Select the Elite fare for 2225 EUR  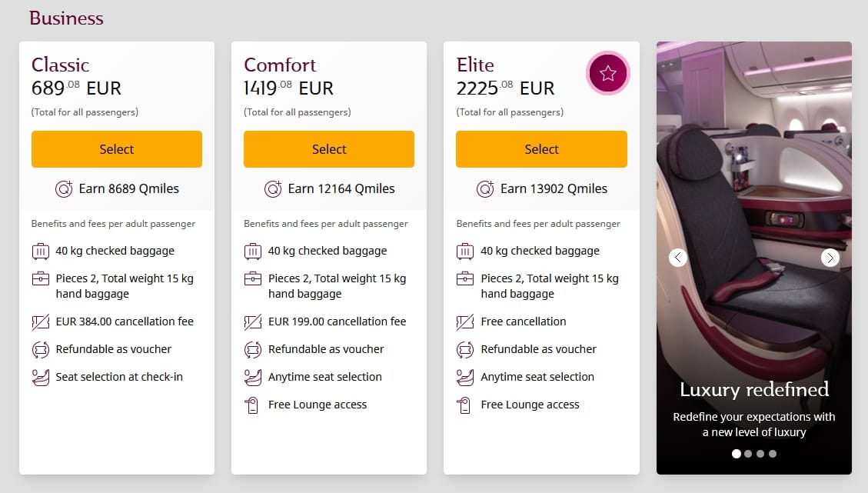pyautogui.click(x=541, y=149)
